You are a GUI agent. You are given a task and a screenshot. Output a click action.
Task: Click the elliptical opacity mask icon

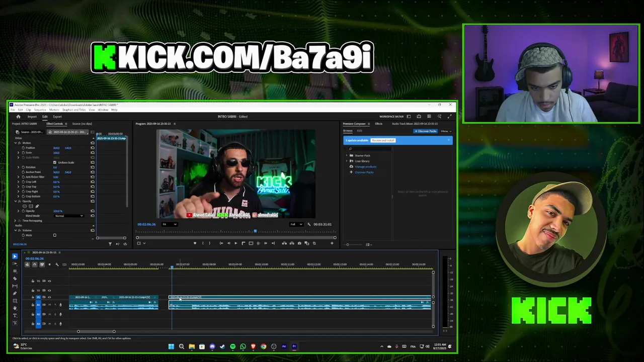[x=25, y=206]
